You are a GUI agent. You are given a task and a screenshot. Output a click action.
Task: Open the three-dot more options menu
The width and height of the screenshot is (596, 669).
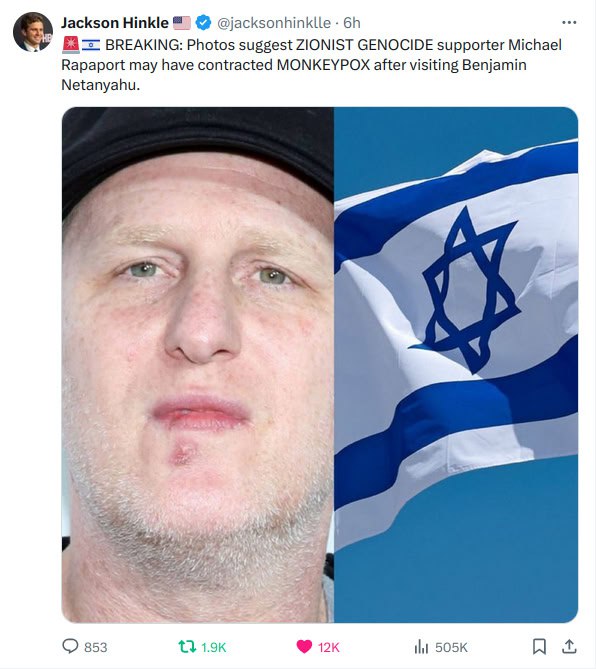(x=569, y=23)
